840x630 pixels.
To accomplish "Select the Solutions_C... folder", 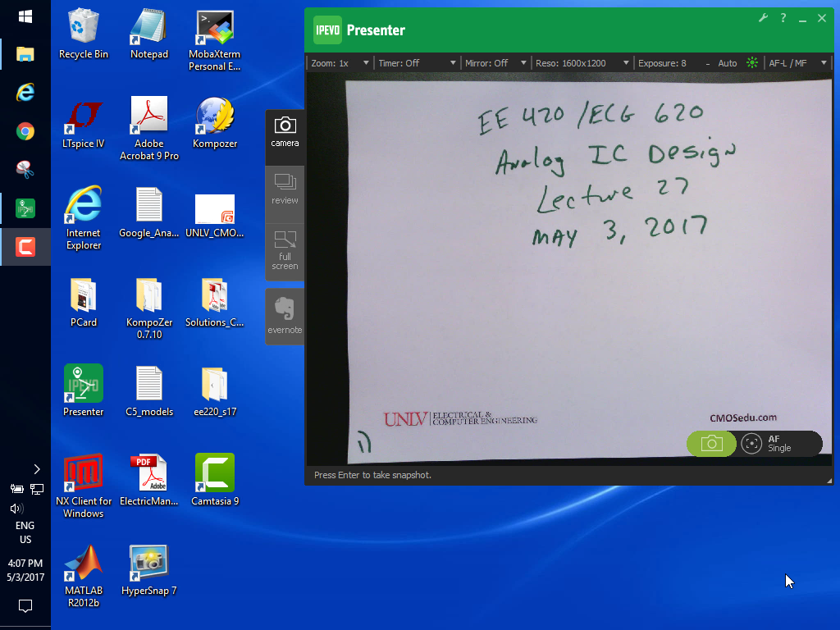I will click(214, 302).
